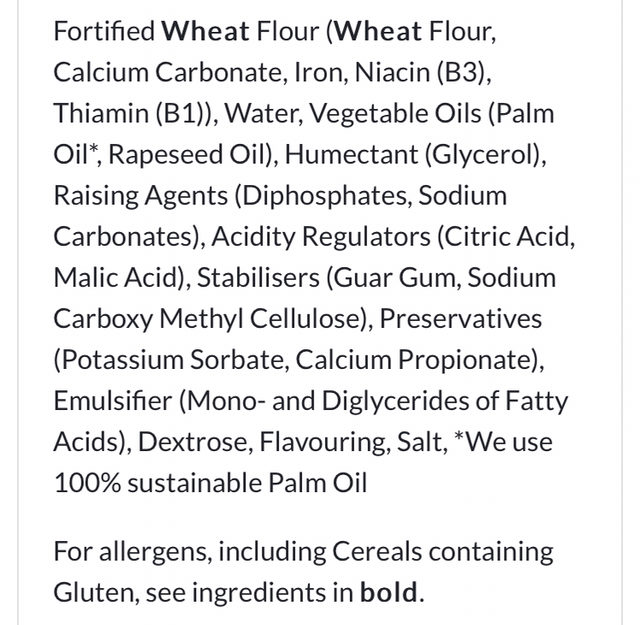
Task: Click the "100% sustainable Palm Oil" note
Action: coord(210,482)
